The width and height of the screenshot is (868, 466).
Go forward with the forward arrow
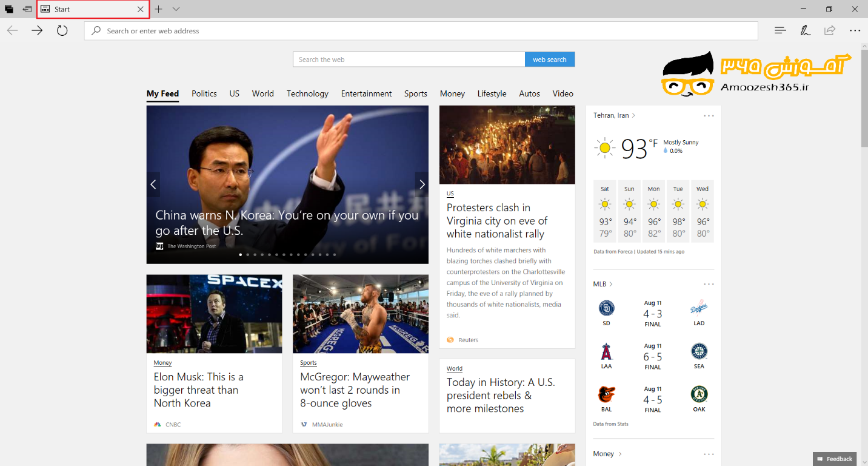pos(37,30)
